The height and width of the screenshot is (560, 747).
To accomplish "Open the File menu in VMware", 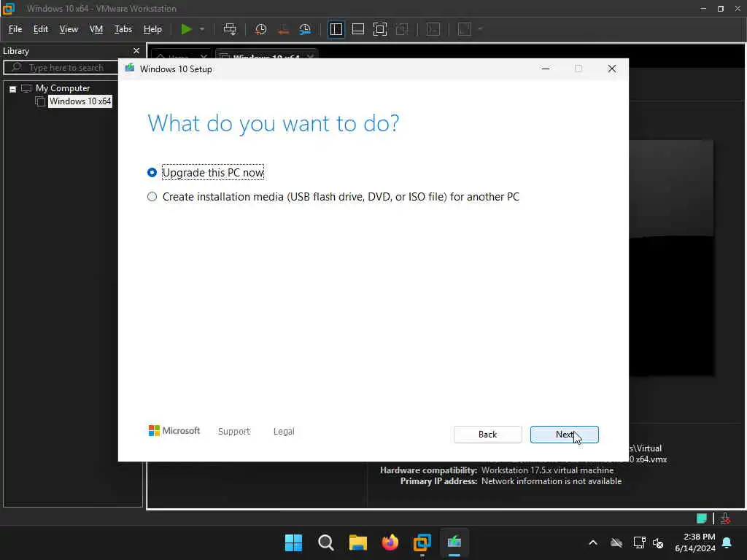I will (x=15, y=29).
